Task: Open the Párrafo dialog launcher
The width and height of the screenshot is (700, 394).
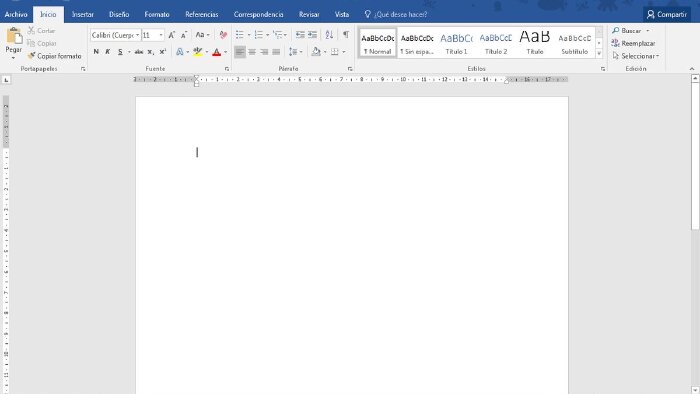Action: pos(350,69)
